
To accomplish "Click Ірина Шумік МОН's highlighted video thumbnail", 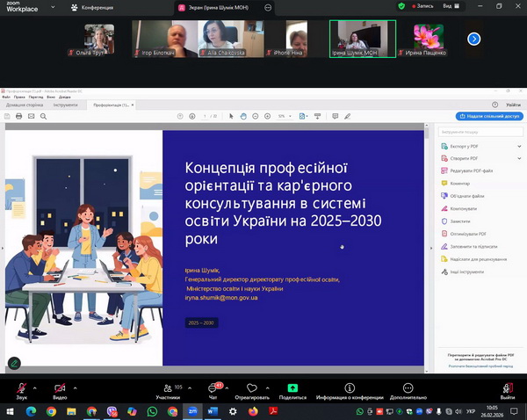I will 363,40.
